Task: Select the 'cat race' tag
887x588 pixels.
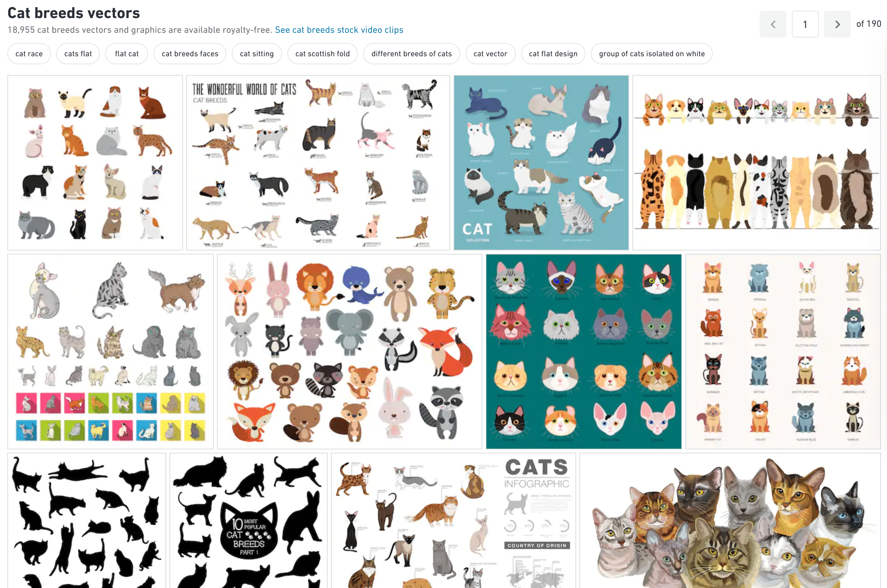Action: [29, 54]
